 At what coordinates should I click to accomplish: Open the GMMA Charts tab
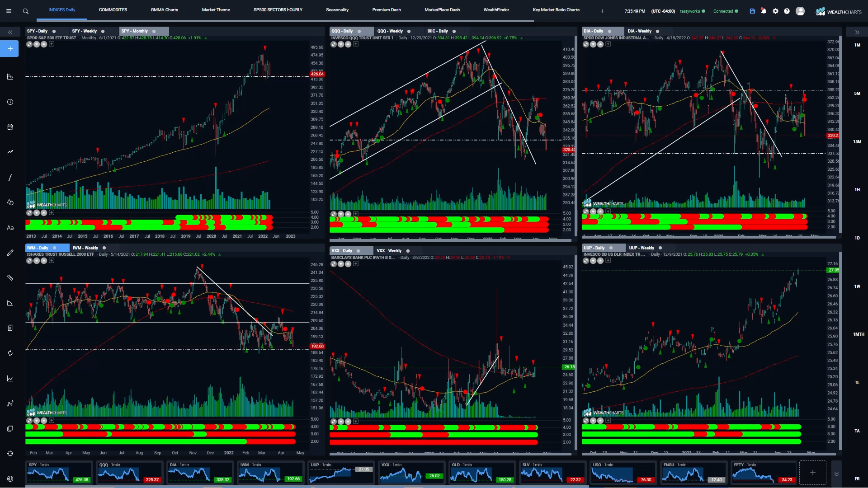pyautogui.click(x=165, y=9)
